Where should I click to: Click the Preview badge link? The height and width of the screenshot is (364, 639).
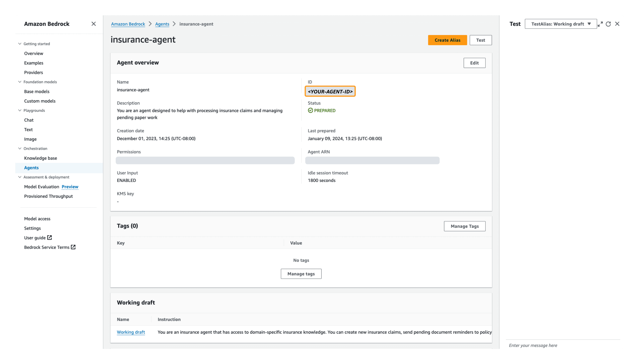tap(70, 187)
